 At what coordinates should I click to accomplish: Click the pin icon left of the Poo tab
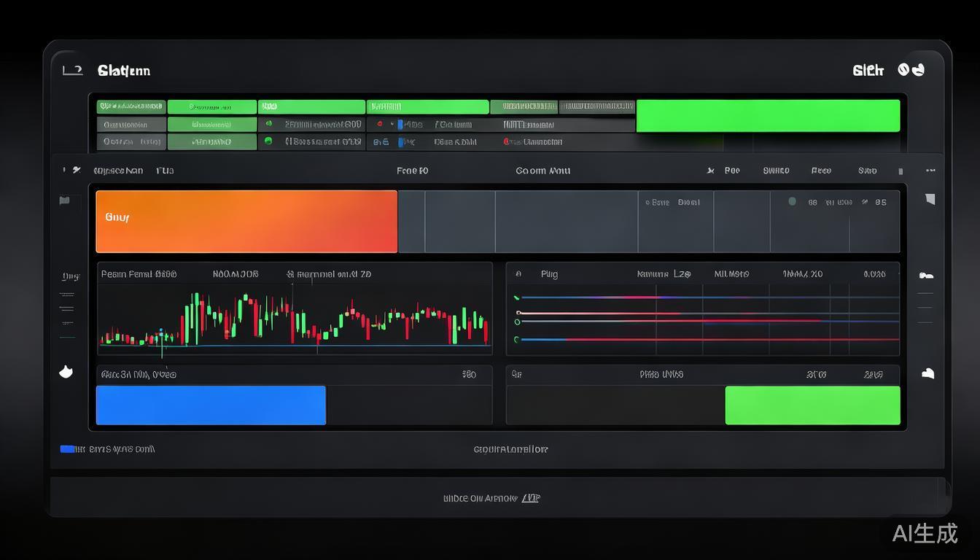click(710, 171)
